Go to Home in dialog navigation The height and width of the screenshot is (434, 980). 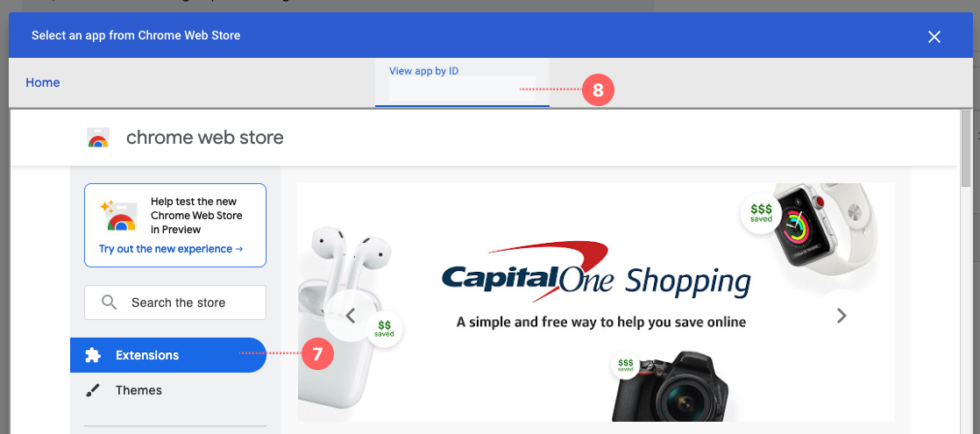[x=42, y=82]
